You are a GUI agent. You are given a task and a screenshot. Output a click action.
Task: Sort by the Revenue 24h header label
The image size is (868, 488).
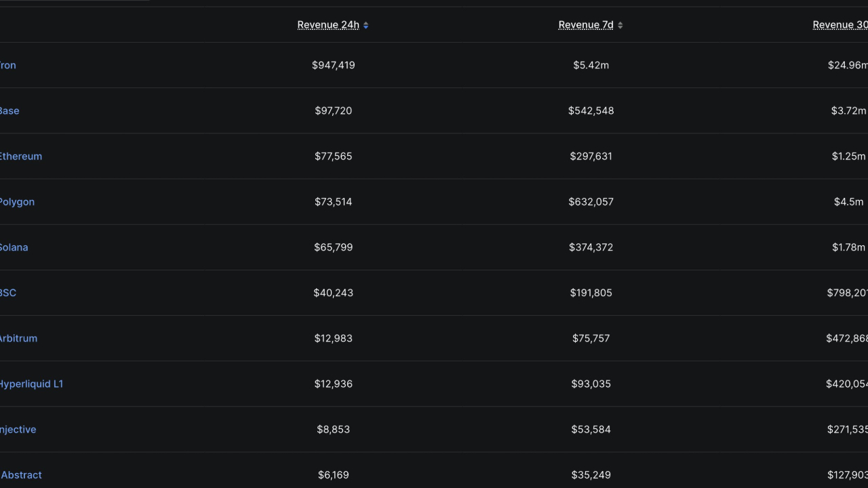(x=328, y=25)
